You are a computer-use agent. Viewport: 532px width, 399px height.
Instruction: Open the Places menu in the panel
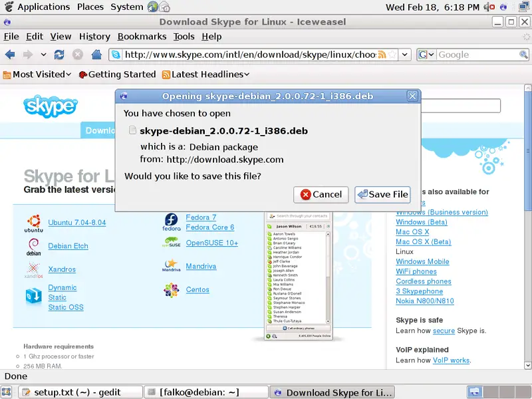pos(90,7)
